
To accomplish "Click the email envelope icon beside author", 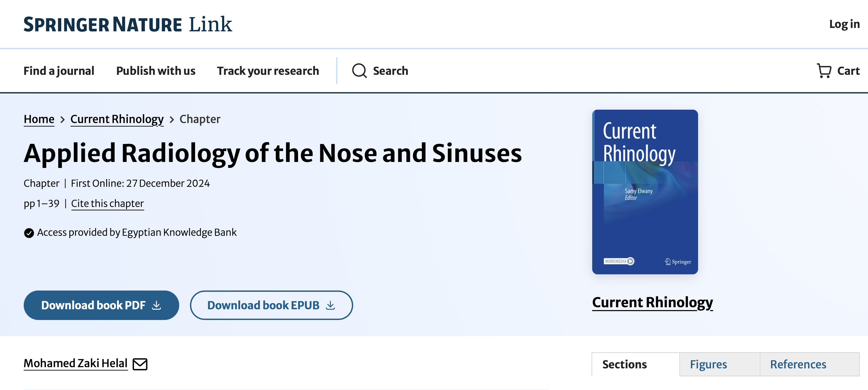I will [x=140, y=364].
